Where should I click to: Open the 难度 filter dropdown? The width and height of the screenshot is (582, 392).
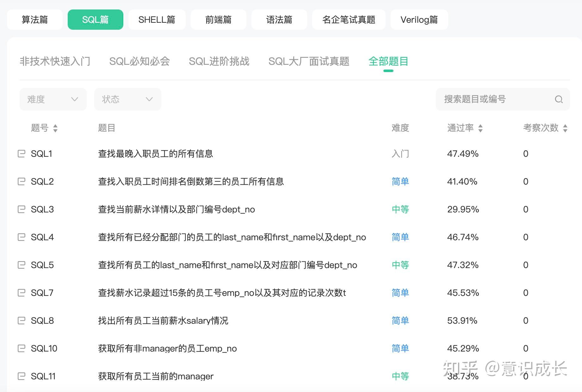click(x=53, y=99)
